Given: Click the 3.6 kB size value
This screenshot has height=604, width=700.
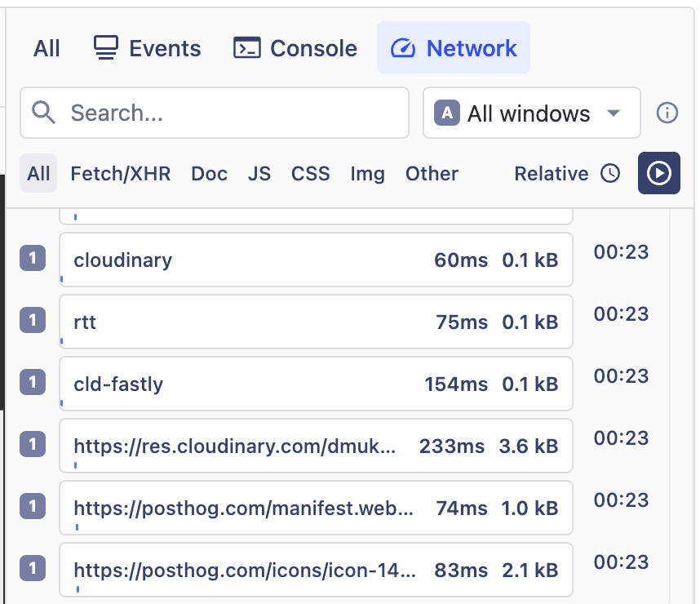Looking at the screenshot, I should tap(529, 446).
